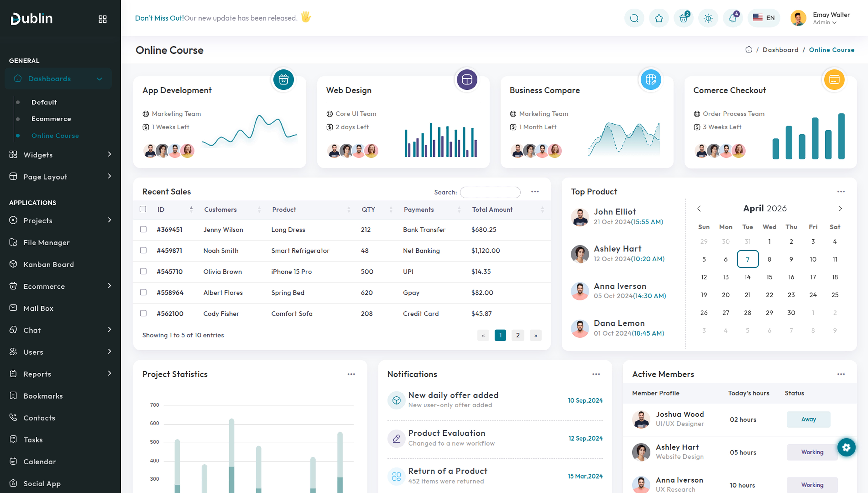This screenshot has width=868, height=493.
Task: Tick the checkbox for order #545710
Action: pyautogui.click(x=143, y=271)
